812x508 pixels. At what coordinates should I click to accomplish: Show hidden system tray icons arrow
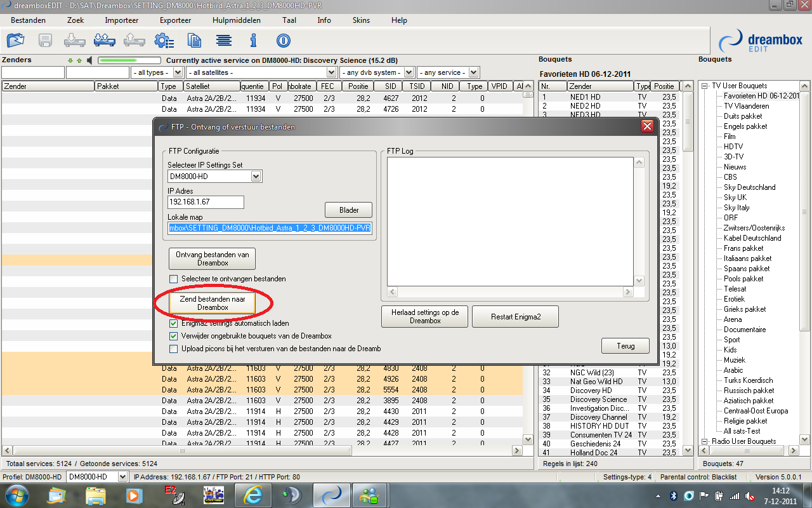[657, 495]
